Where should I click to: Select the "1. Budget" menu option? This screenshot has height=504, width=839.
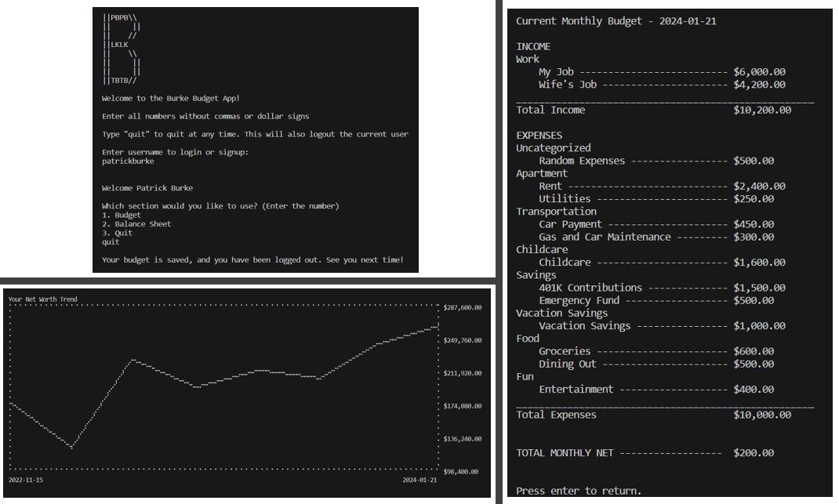click(x=122, y=215)
